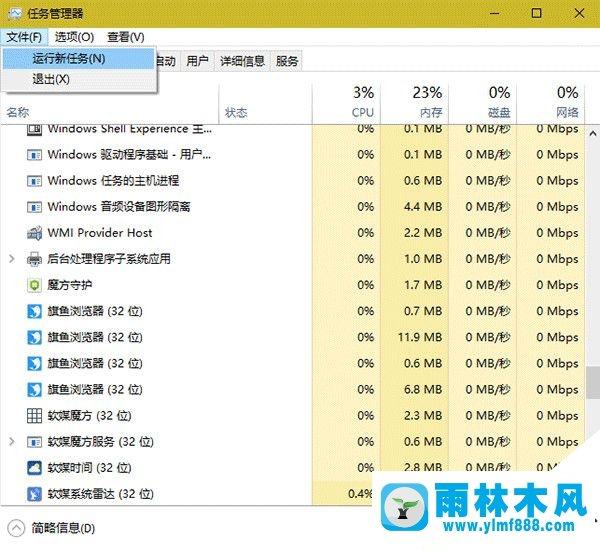Viewport: 600px width, 551px height.
Task: Click the 4.4 MB memory value
Action: tap(423, 207)
